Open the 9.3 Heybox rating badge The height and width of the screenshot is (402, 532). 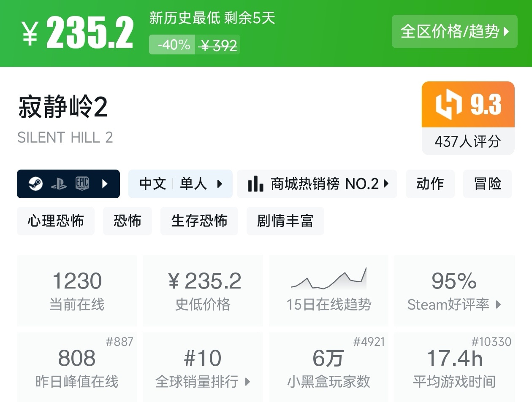pos(468,104)
